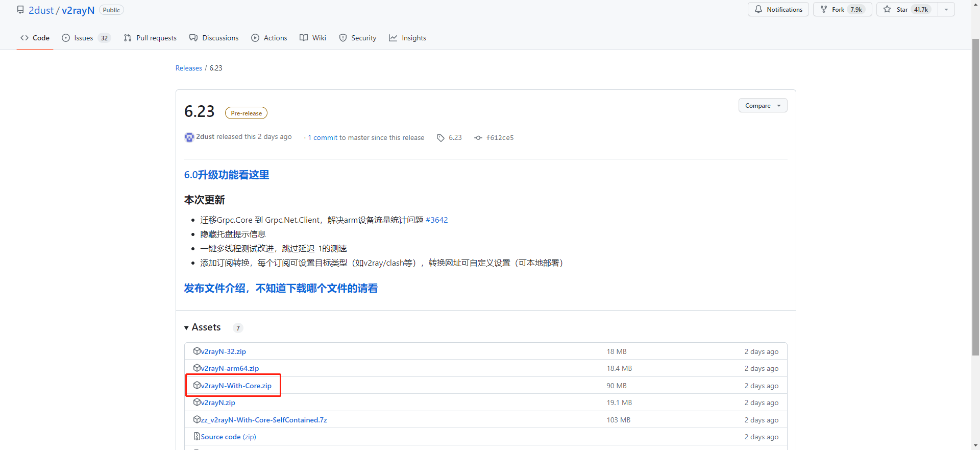This screenshot has width=980, height=450.
Task: Click the 6.23 tag icon
Action: point(440,138)
